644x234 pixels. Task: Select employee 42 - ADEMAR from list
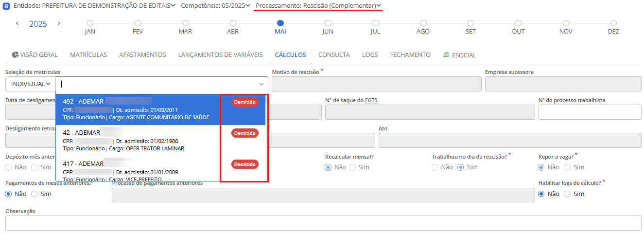[141, 140]
